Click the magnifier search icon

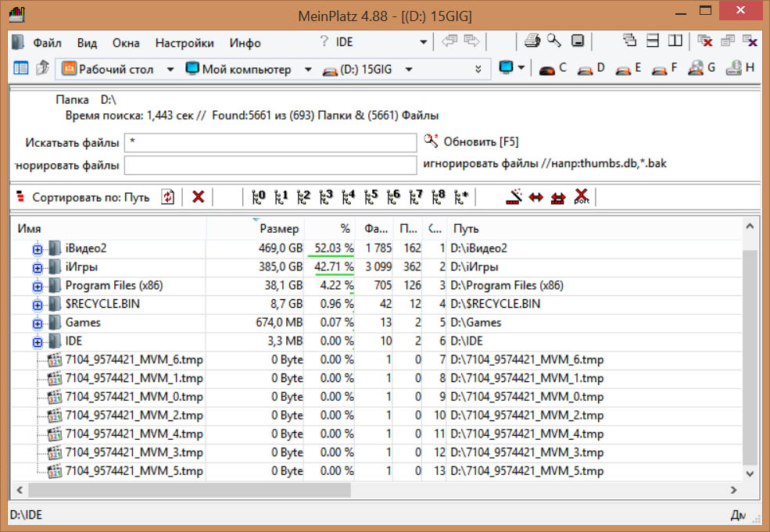pos(554,41)
